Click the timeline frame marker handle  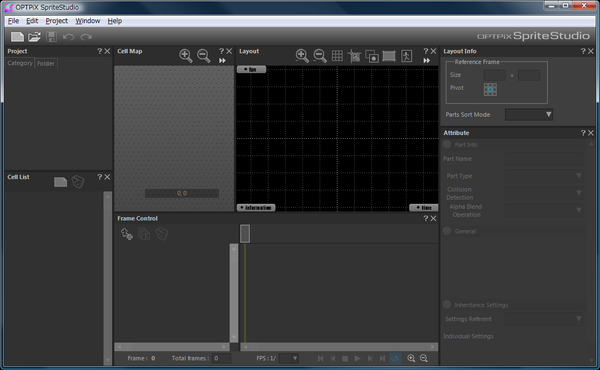click(245, 233)
